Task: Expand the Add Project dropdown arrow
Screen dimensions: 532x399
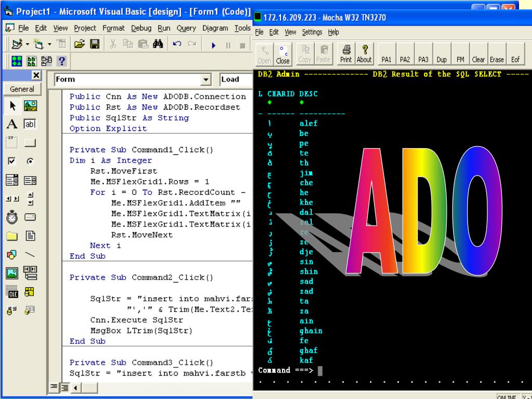Action: point(28,44)
